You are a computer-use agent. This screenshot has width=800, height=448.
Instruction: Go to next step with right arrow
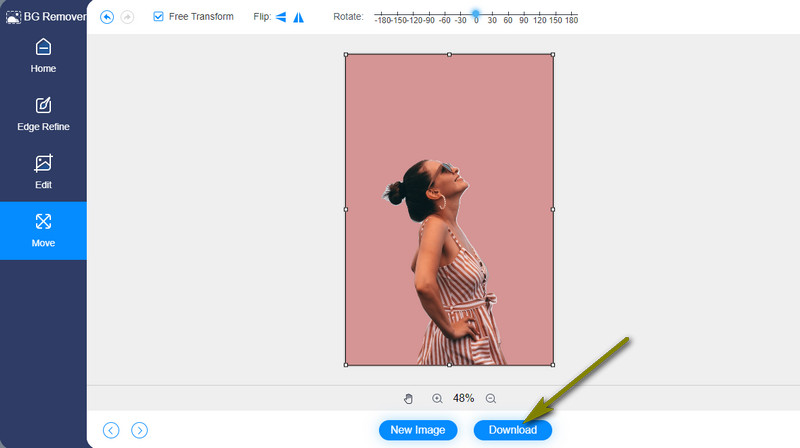pos(140,430)
